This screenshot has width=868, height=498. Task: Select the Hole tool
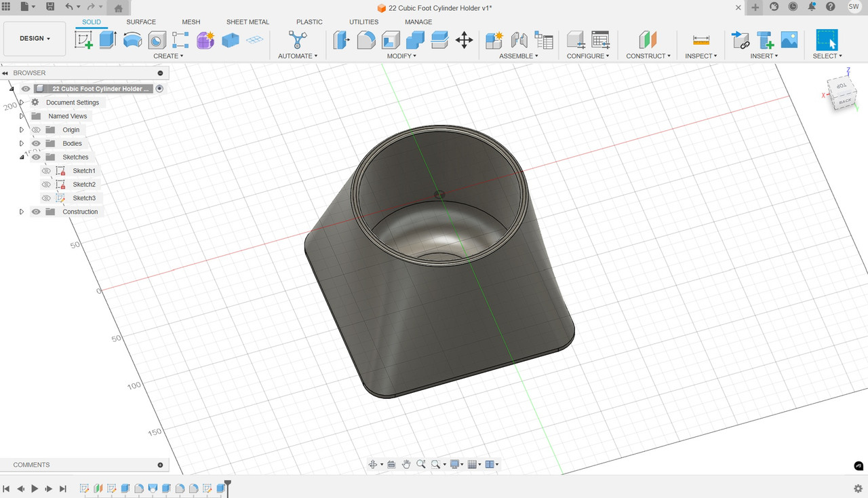click(x=157, y=41)
